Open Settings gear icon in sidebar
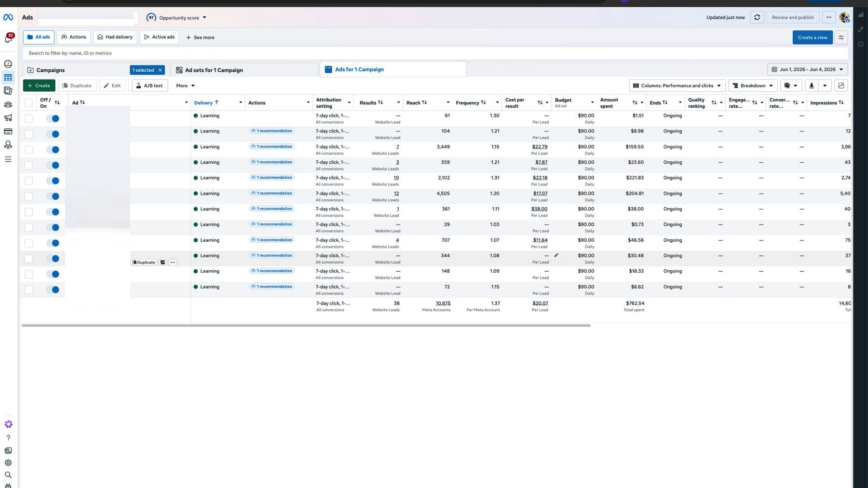Image resolution: width=868 pixels, height=488 pixels. point(8,462)
